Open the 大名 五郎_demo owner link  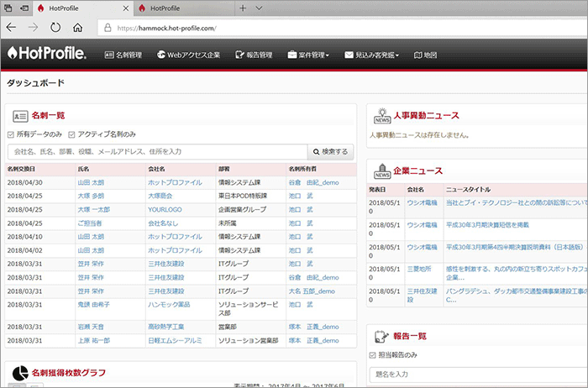312,291
